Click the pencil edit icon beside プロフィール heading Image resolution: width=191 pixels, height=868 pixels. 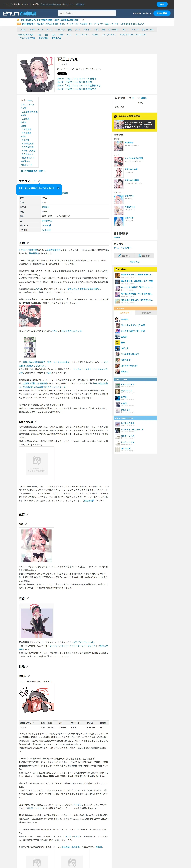39,181
